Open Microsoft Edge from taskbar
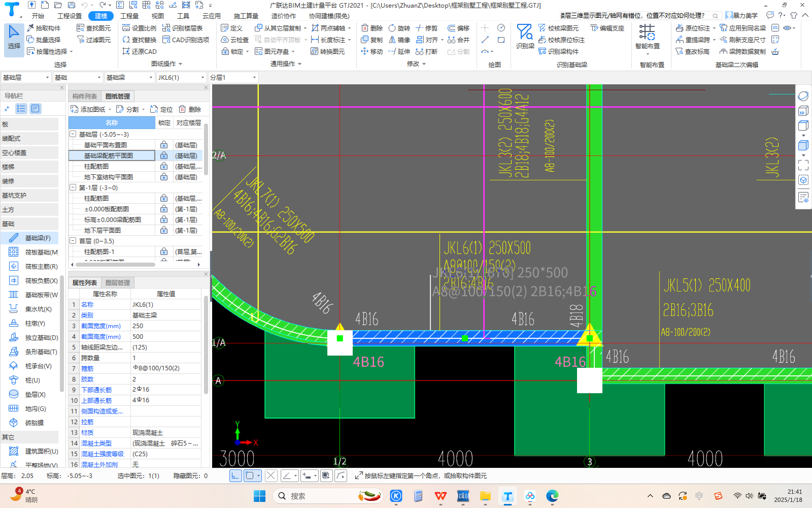Viewport: 812px width, 508px height. [x=552, y=496]
